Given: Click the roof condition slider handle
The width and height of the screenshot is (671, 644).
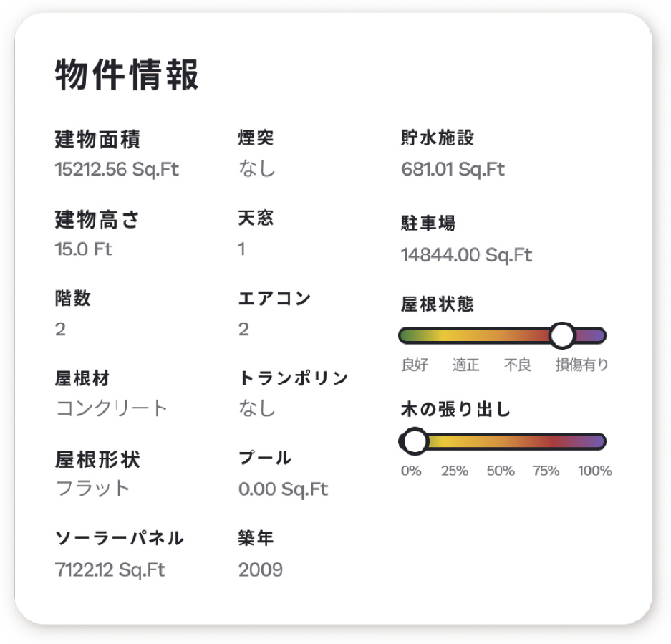Looking at the screenshot, I should point(562,336).
